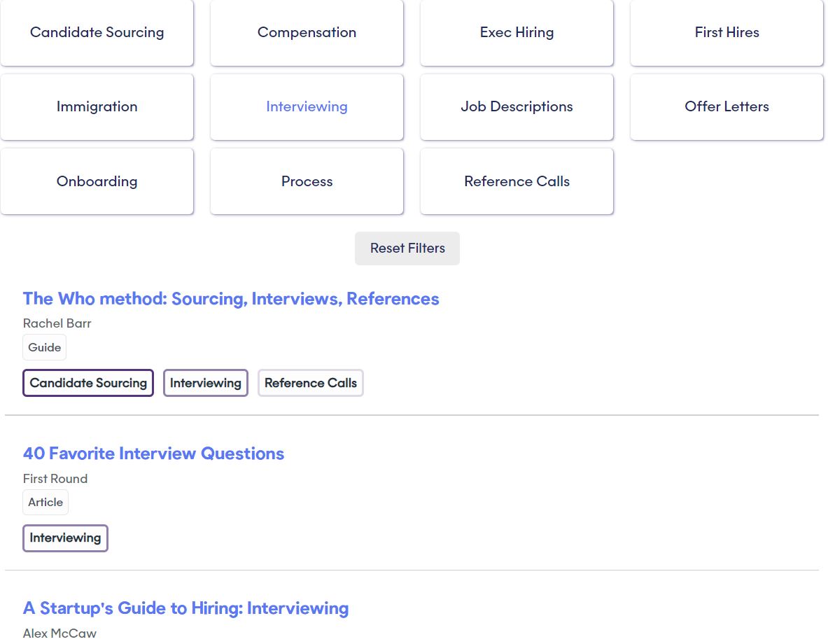Pick the Offer Letters filter card
Screen dimensions: 828x644
click(727, 107)
